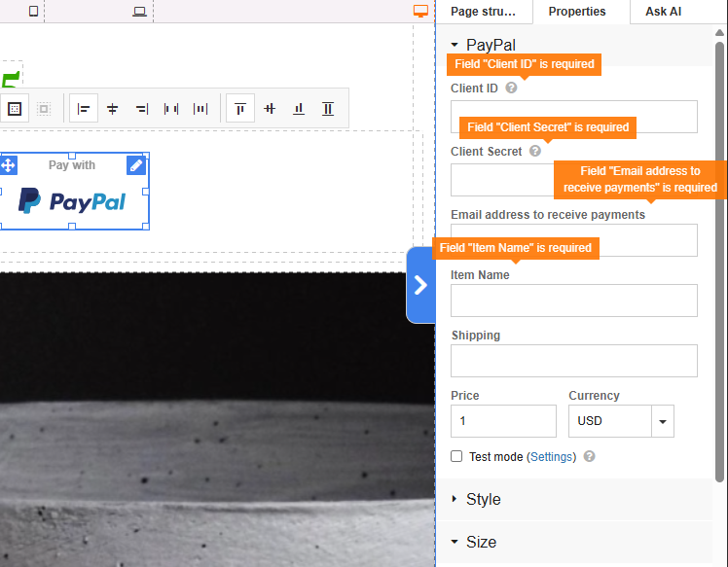Open the Test mode Settings link
The width and height of the screenshot is (728, 567).
(x=551, y=456)
